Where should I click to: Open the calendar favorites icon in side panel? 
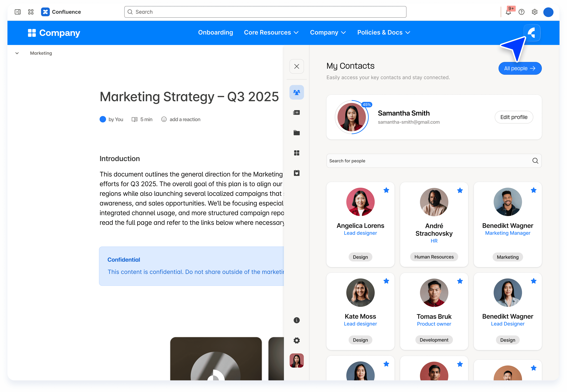click(296, 173)
